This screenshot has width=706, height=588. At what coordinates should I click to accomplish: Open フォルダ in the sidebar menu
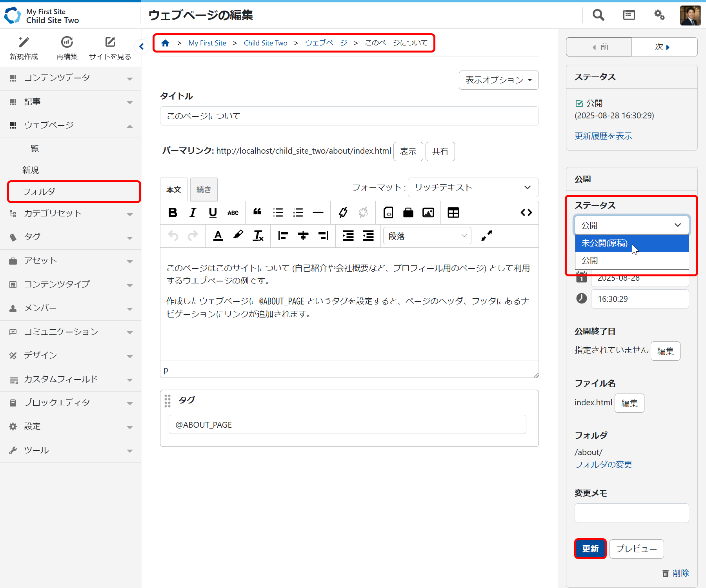point(74,192)
